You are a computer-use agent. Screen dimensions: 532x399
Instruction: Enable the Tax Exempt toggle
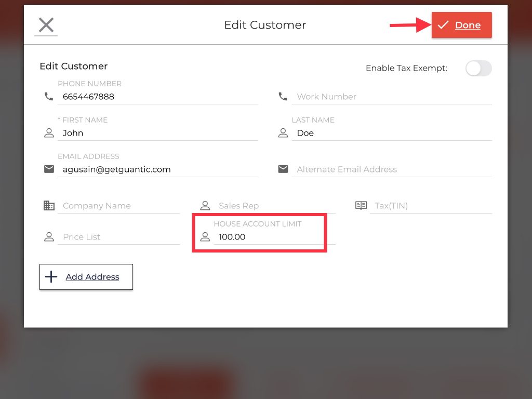coord(478,69)
